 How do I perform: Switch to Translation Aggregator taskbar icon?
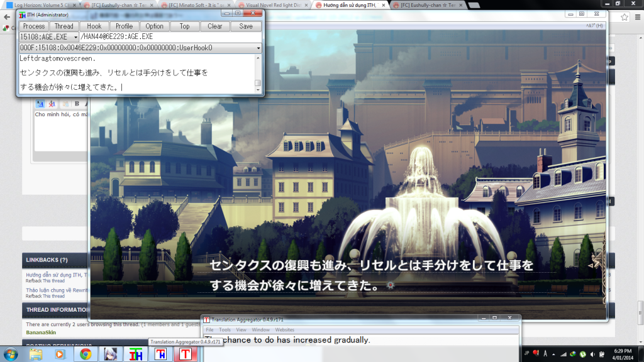click(186, 354)
